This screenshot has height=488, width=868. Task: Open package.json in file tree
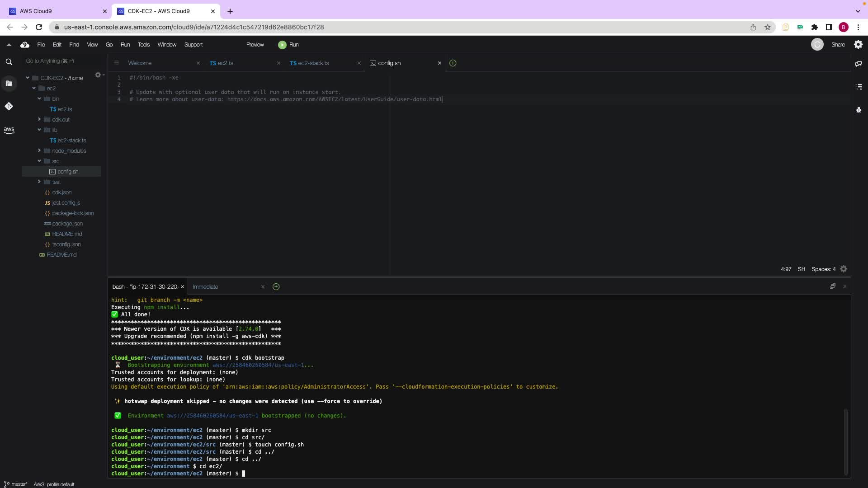[67, 224]
